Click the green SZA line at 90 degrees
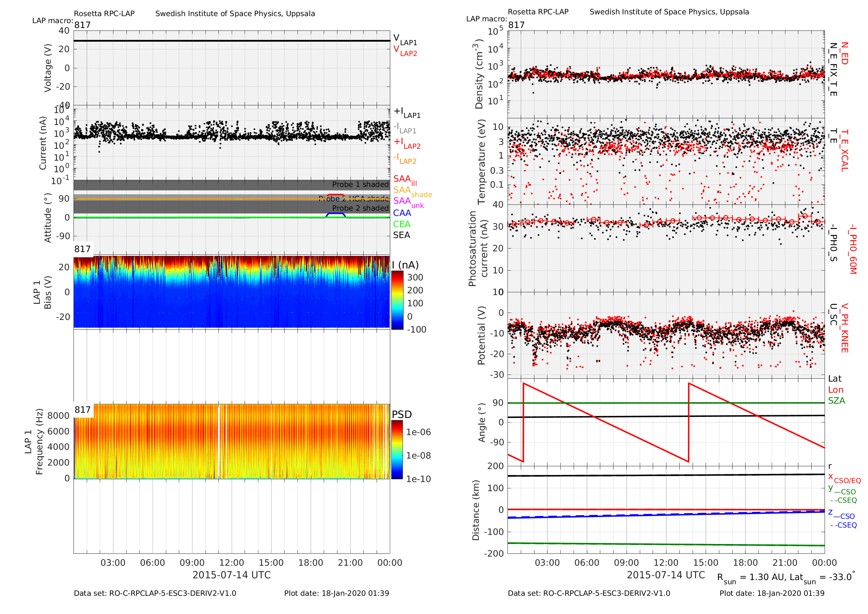The width and height of the screenshot is (868, 614). [x=666, y=403]
